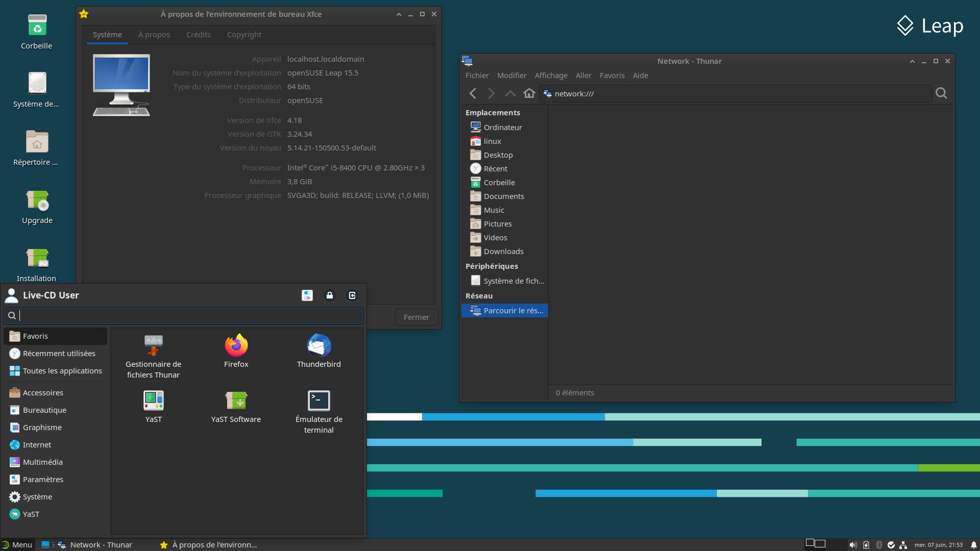Roll up the Xfce about window
This screenshot has height=551, width=980.
click(399, 14)
